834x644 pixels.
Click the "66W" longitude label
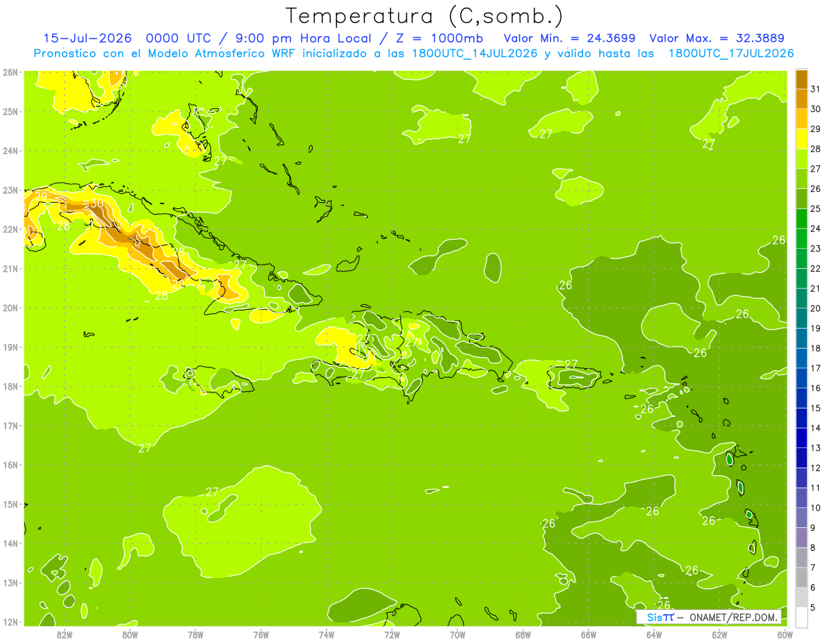point(589,634)
